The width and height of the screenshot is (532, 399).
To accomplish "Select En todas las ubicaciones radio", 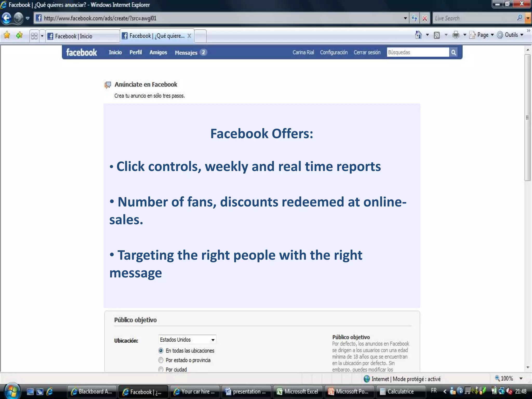I will [161, 351].
